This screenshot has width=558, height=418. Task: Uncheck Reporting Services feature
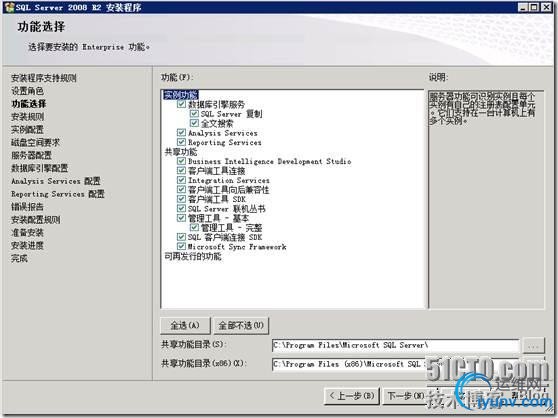(181, 142)
